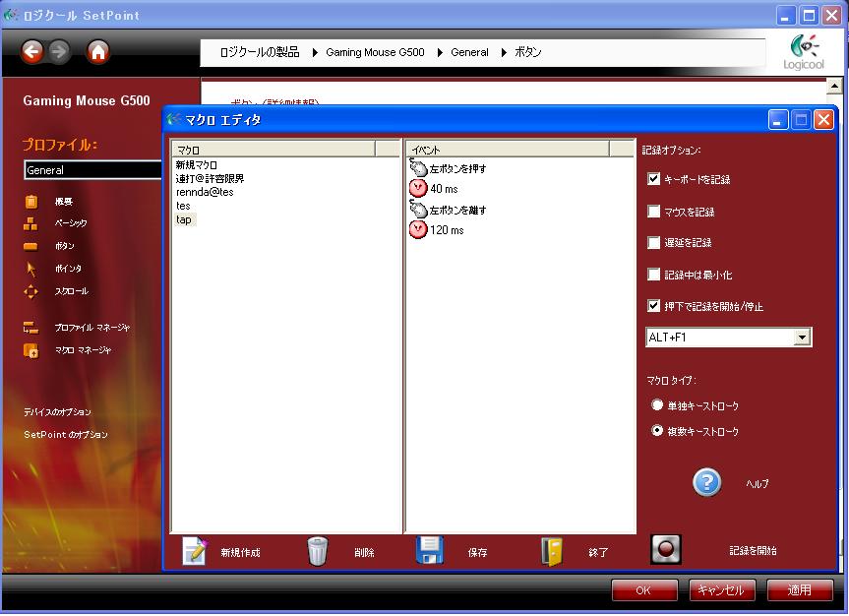Viewport: 849px width, 616px height.
Task: Click ロジクールの製品 breadcrumb
Action: pyautogui.click(x=260, y=52)
